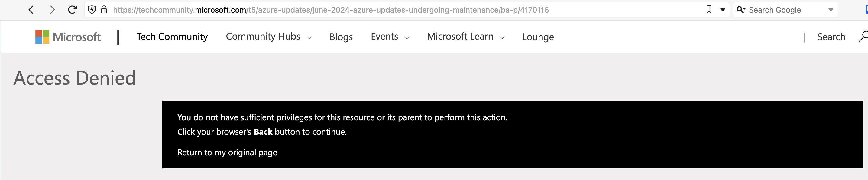This screenshot has width=868, height=180.
Task: Open the tracking protection shield icon
Action: click(92, 10)
